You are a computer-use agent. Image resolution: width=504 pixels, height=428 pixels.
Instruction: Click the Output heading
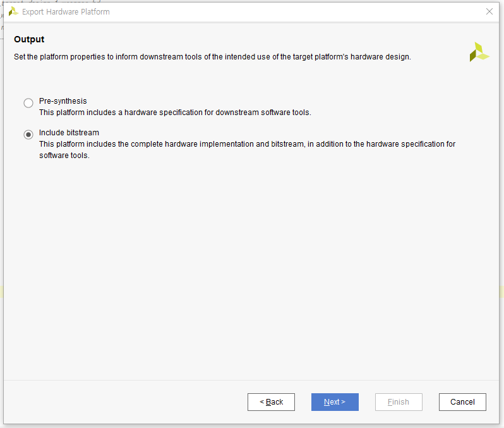click(29, 39)
